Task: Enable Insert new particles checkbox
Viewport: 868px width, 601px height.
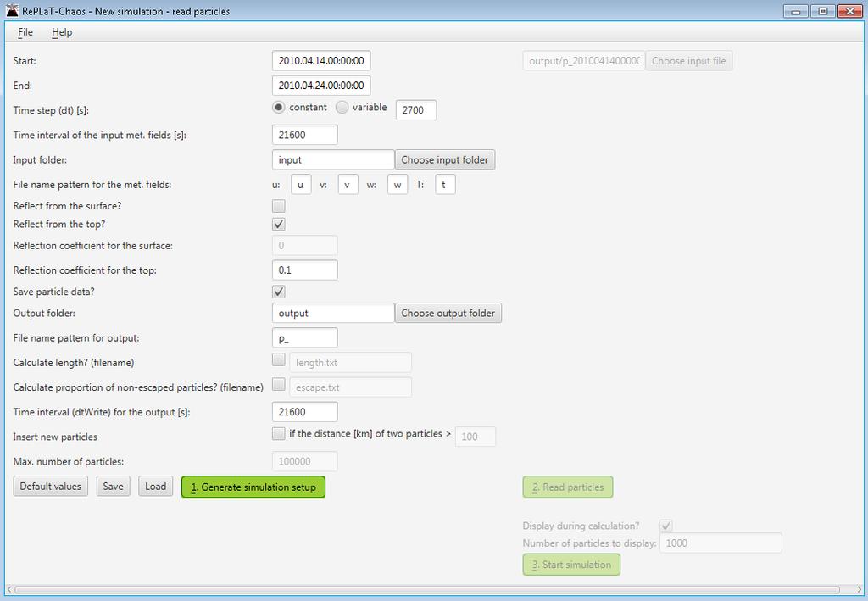Action: tap(278, 433)
